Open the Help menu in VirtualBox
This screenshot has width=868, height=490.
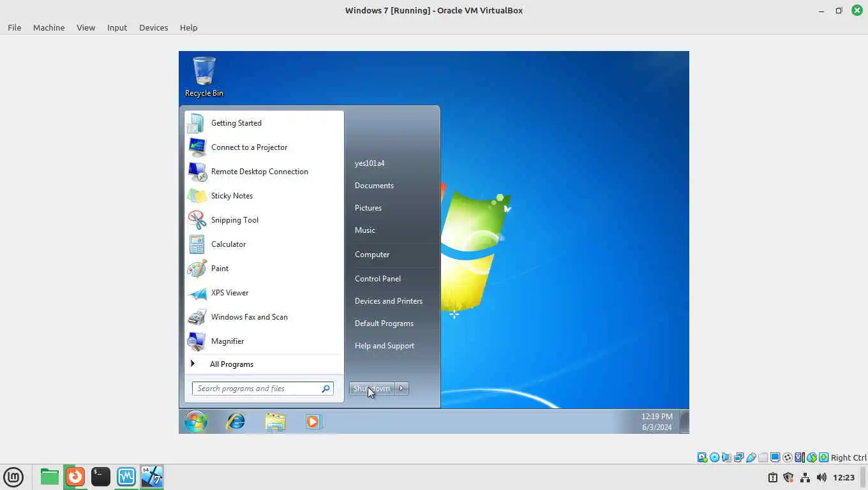click(x=188, y=27)
